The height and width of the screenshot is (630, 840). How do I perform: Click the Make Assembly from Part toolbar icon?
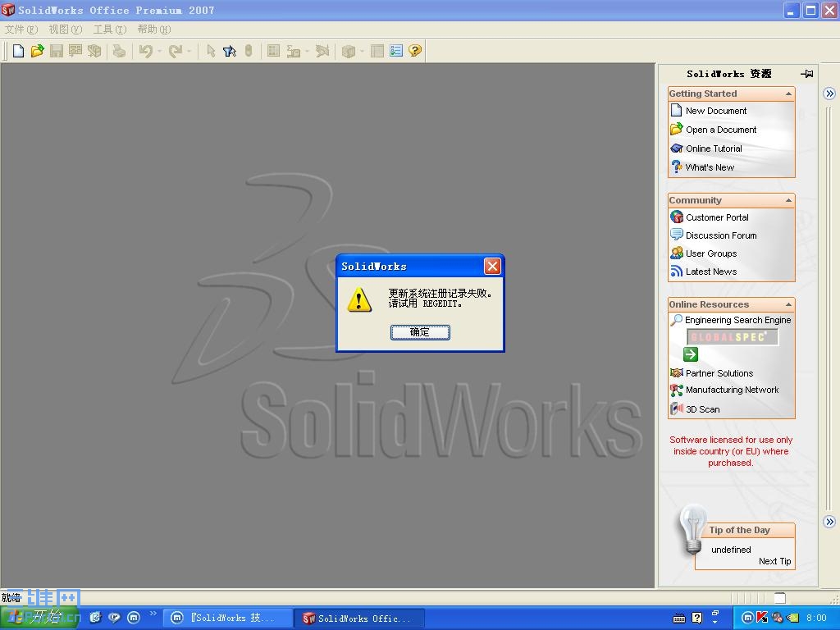94,51
